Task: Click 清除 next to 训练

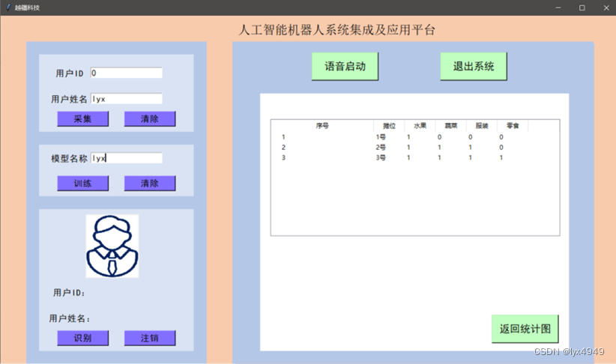Action: point(150,183)
